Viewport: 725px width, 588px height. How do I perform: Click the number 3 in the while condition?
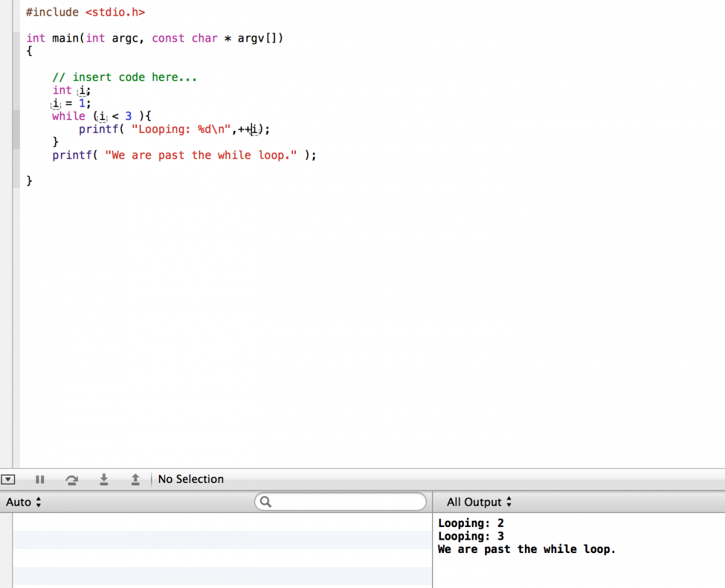(128, 116)
